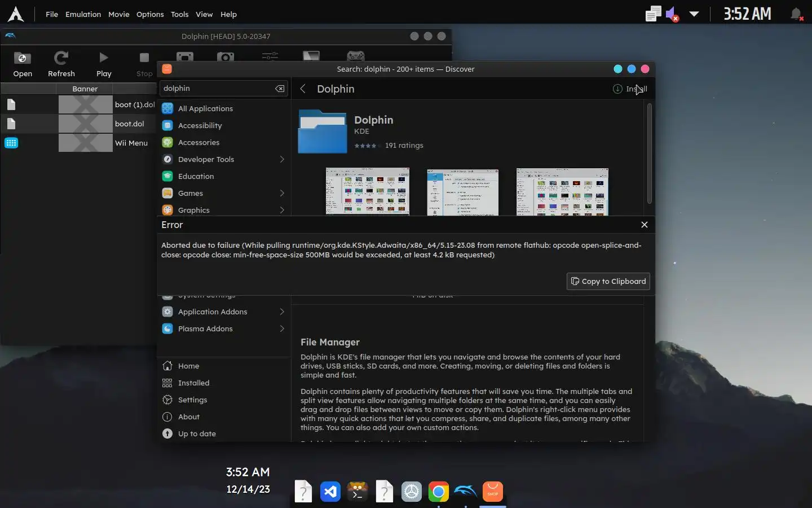The height and width of the screenshot is (508, 812).
Task: Click the Discover page vertical scrollbar
Action: [650, 154]
